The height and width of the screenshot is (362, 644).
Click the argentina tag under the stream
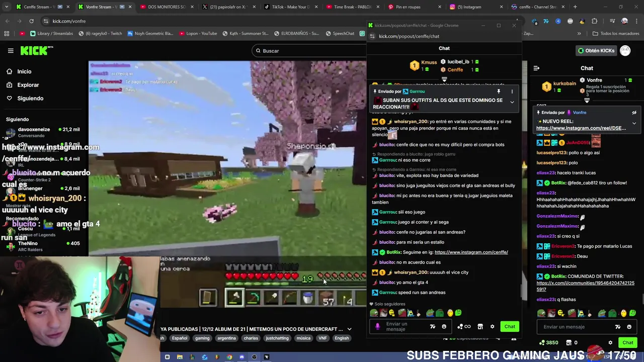[x=226, y=338]
